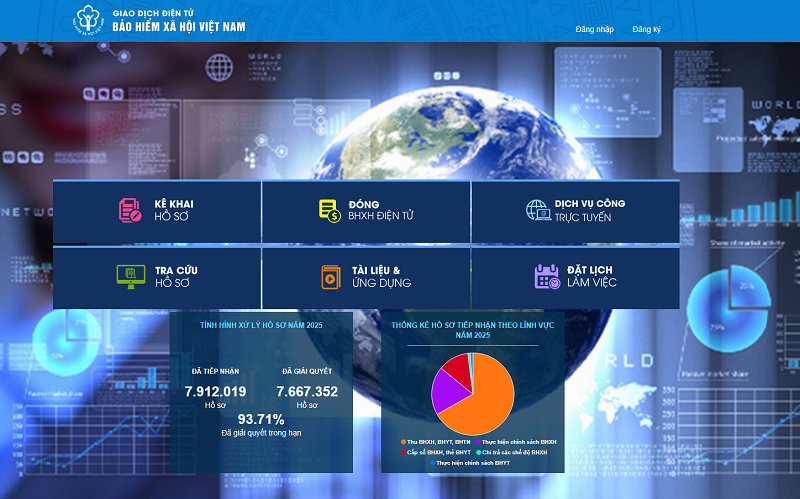The width and height of the screenshot is (800, 499).
Task: Click the purple Đặt lịch làm việc calendar icon
Action: pos(546,276)
